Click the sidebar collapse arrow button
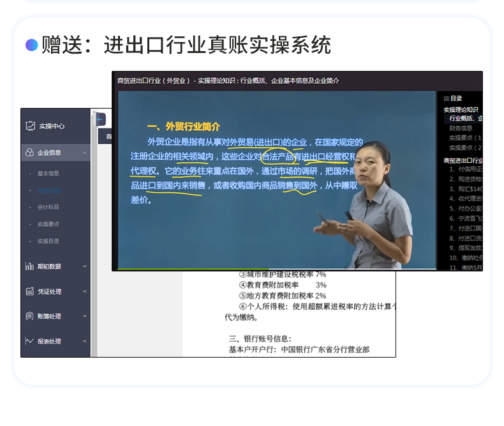The image size is (504, 426). [100, 119]
